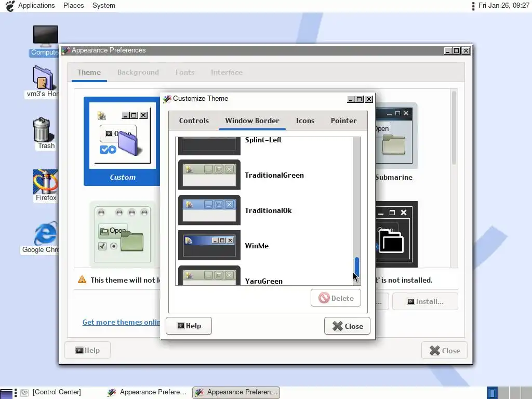532x399 pixels.
Task: Click the theme list scrollbar in Appearance Preferences
Action: click(x=454, y=128)
